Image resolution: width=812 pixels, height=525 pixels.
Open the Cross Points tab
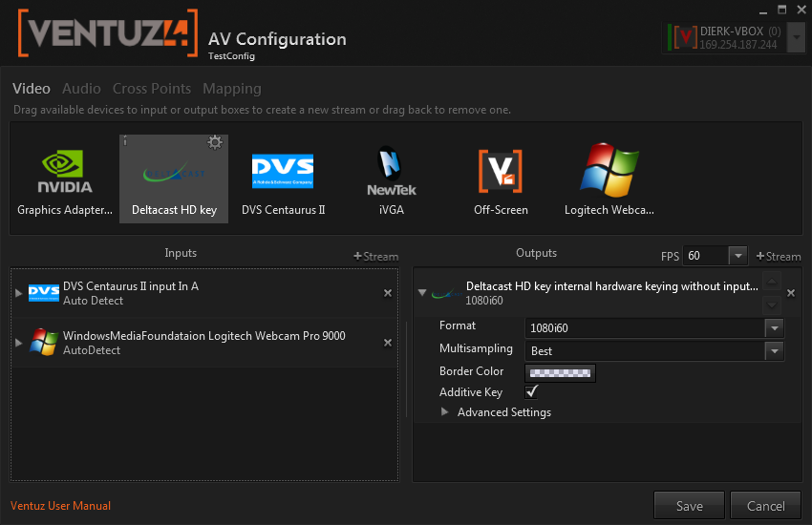(x=151, y=89)
